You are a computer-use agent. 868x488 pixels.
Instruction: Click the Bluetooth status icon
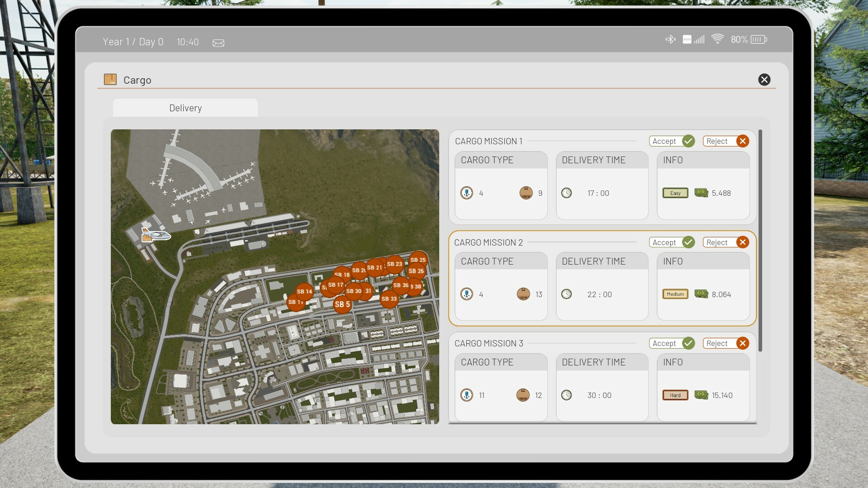(670, 39)
